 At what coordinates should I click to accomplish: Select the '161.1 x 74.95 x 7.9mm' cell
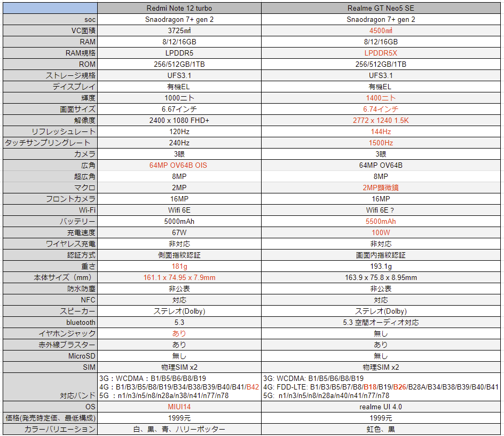[x=179, y=277]
